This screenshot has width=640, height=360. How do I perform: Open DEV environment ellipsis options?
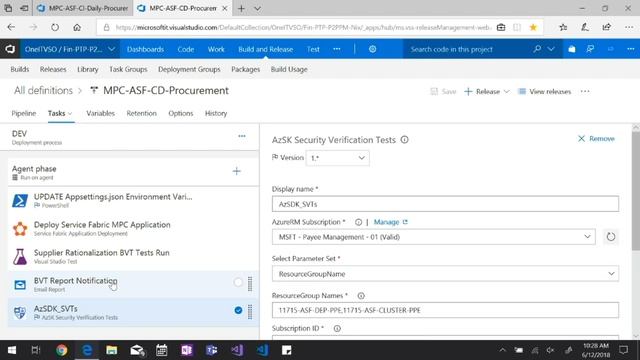point(242,136)
